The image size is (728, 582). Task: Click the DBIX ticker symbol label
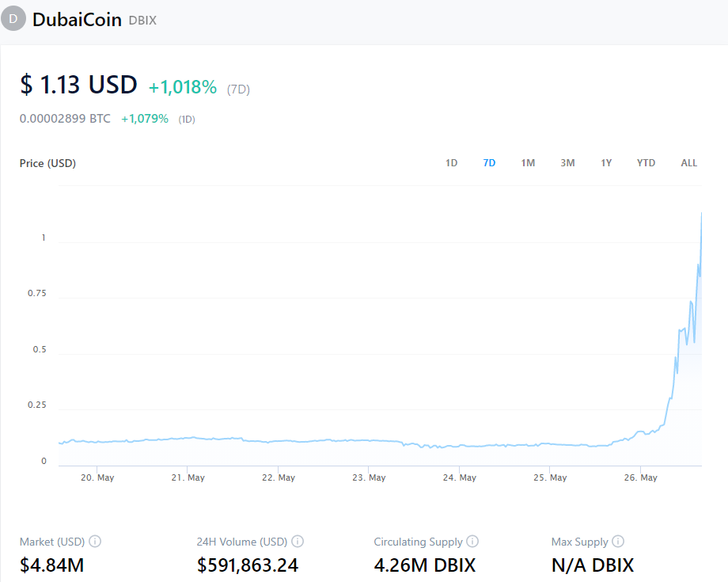(x=142, y=20)
